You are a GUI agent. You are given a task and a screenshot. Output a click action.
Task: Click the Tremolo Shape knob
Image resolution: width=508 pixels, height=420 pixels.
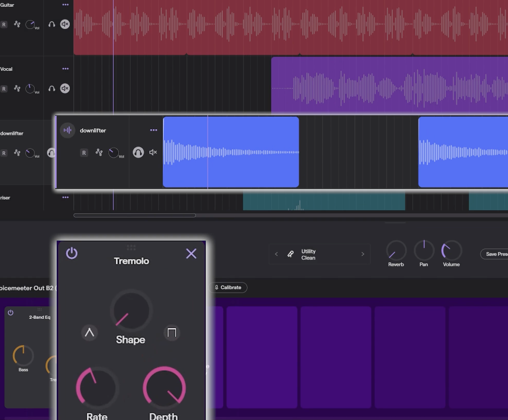click(x=131, y=311)
